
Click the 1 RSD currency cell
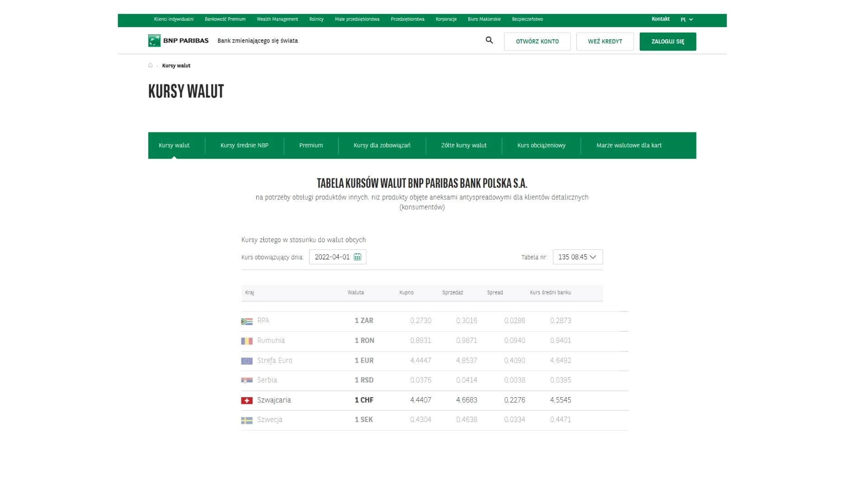point(364,380)
